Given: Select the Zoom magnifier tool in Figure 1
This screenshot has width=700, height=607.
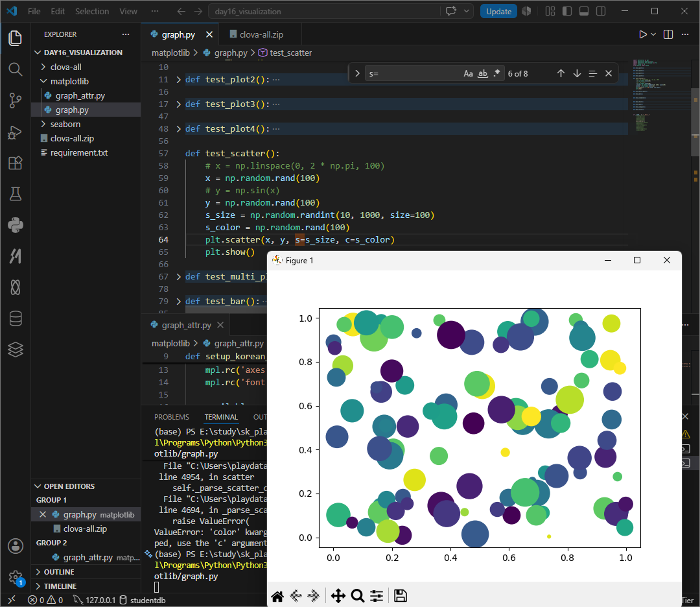Looking at the screenshot, I should [x=357, y=596].
